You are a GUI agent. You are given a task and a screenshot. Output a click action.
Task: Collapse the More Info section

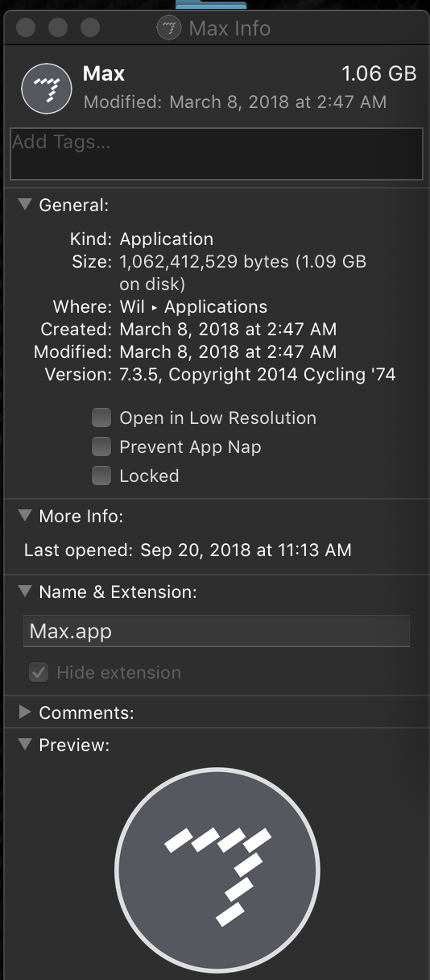(x=25, y=516)
